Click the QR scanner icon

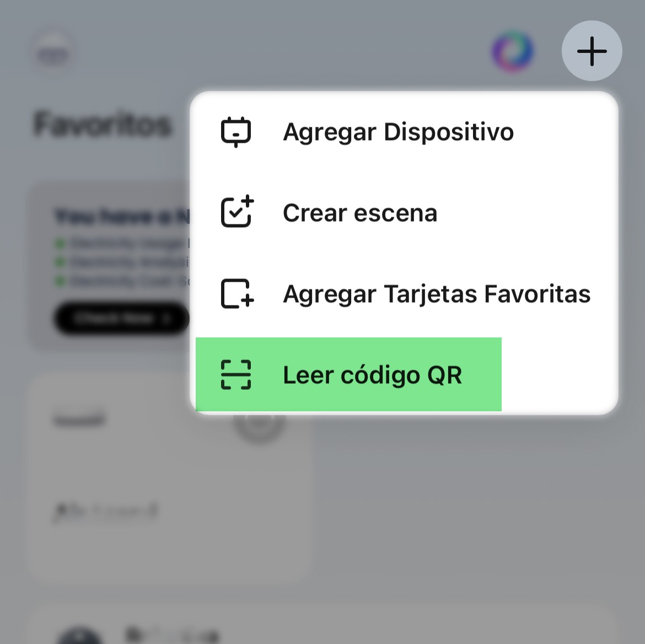[x=236, y=375]
